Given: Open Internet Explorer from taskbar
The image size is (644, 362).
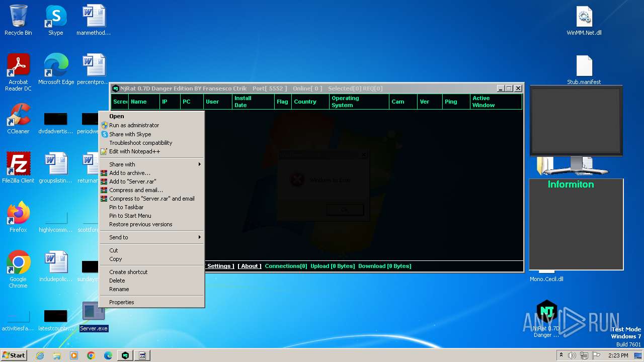Looking at the screenshot, I should (40, 355).
